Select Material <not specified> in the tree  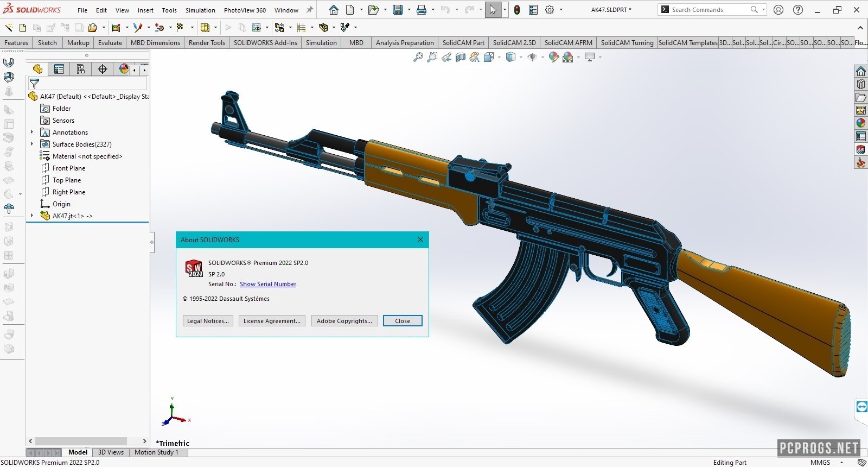point(87,156)
